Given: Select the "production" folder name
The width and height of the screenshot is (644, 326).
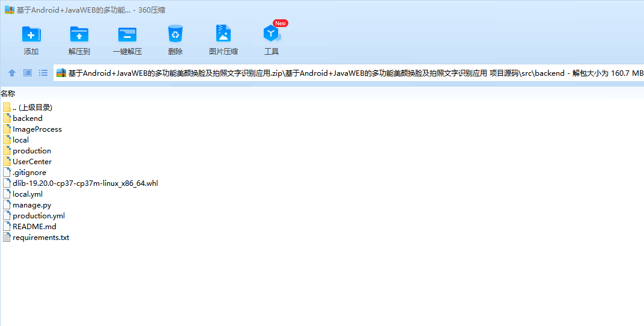Looking at the screenshot, I should coord(32,150).
